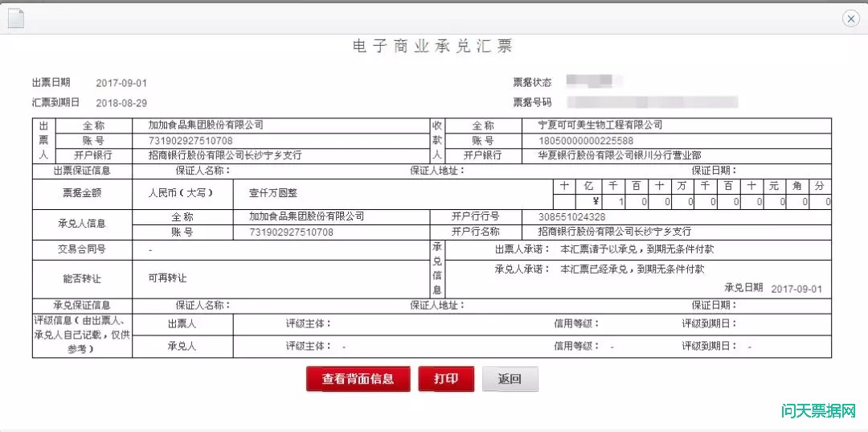Image resolution: width=868 pixels, height=432 pixels.
Task: Select drawer bank 招商银行股份有限公司长沙宁乡支行 in 开户银行 row
Action: [x=225, y=155]
